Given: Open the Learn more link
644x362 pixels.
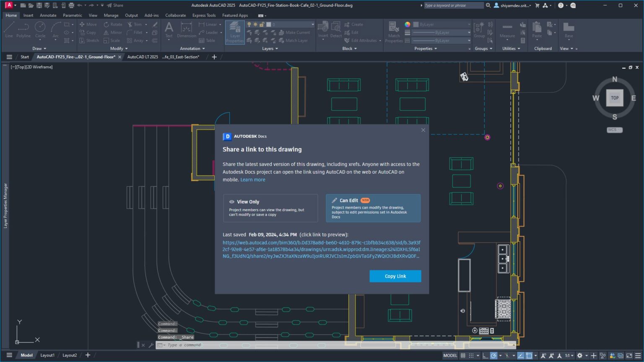Looking at the screenshot, I should 252,179.
